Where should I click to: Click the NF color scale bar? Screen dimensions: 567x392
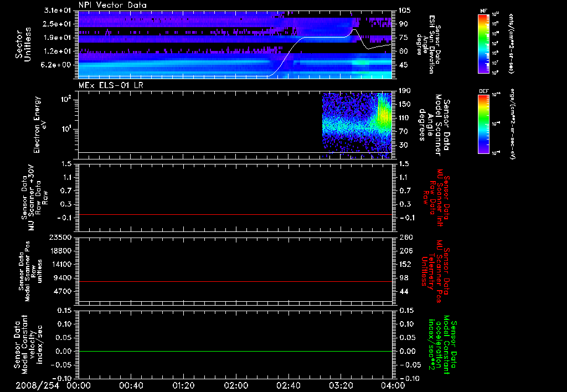483,44
